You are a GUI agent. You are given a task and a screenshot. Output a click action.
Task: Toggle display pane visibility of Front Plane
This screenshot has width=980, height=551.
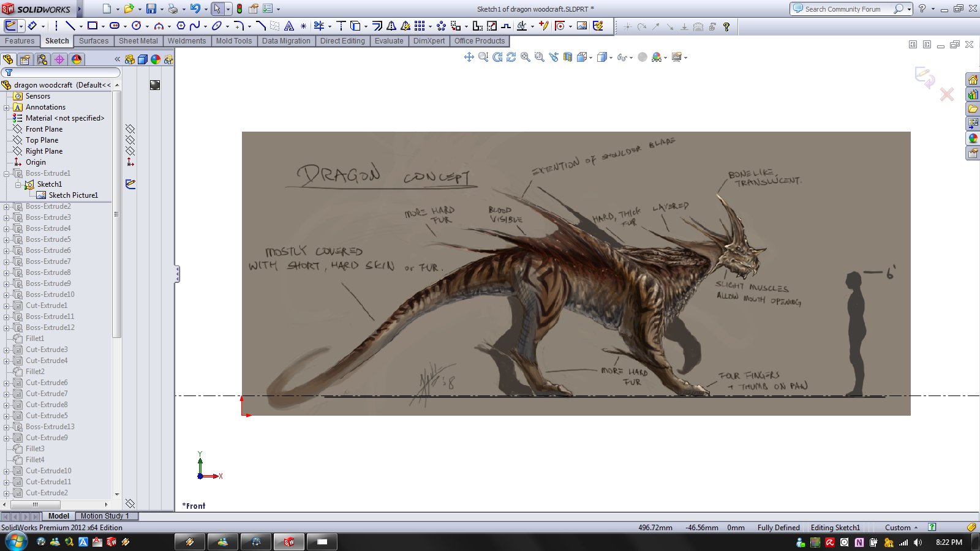pyautogui.click(x=130, y=129)
